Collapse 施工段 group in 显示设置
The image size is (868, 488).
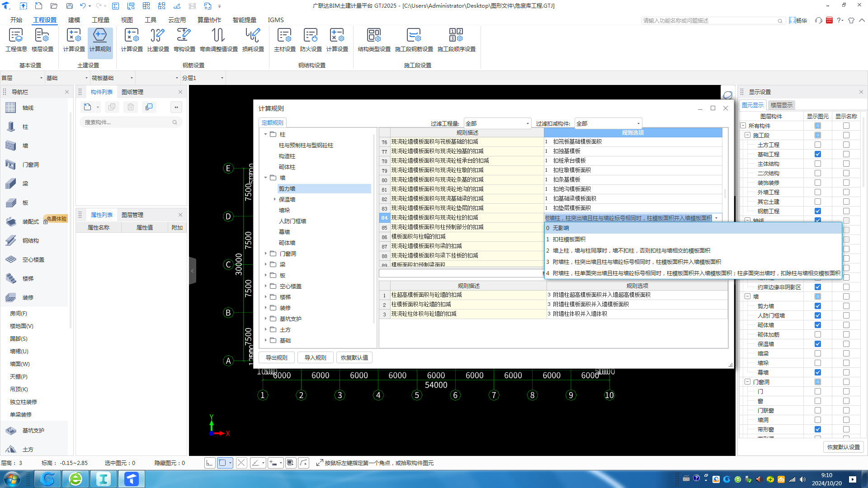point(748,135)
